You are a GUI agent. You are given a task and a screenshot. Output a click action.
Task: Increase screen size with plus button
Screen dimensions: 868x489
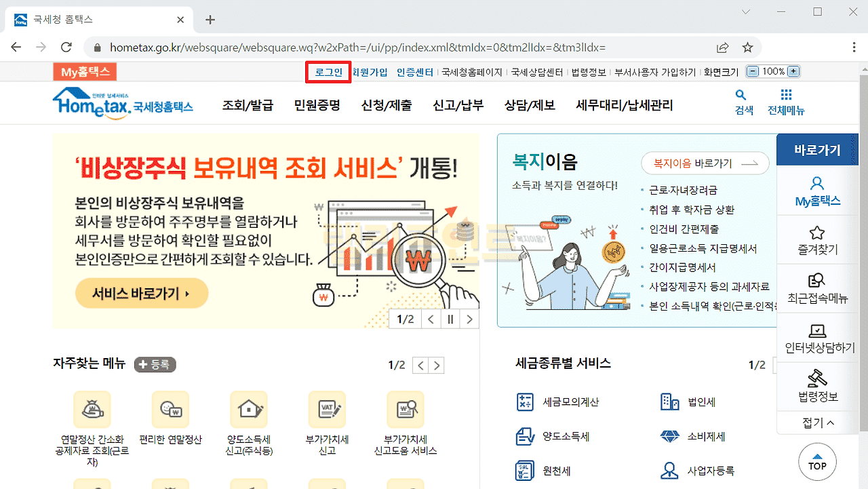(x=793, y=71)
